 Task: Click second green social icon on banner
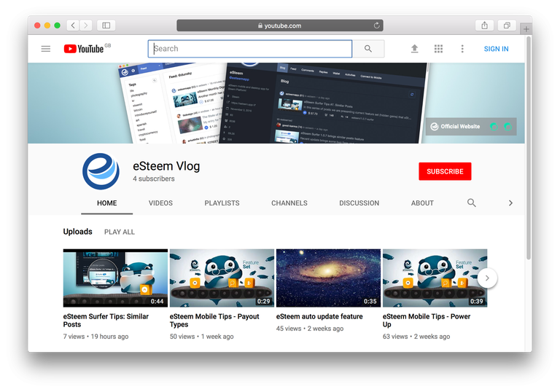[507, 126]
